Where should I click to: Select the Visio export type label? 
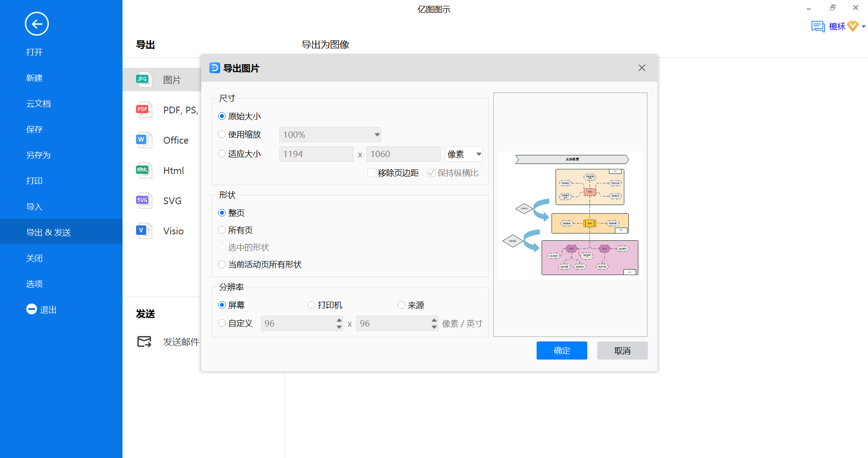[x=174, y=231]
